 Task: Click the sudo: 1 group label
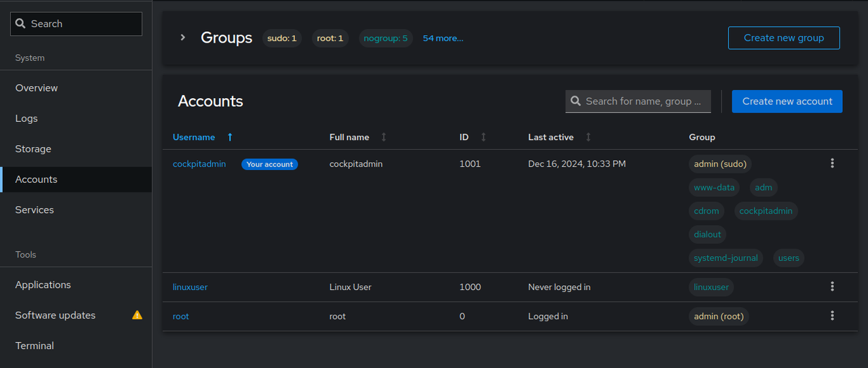tap(282, 38)
